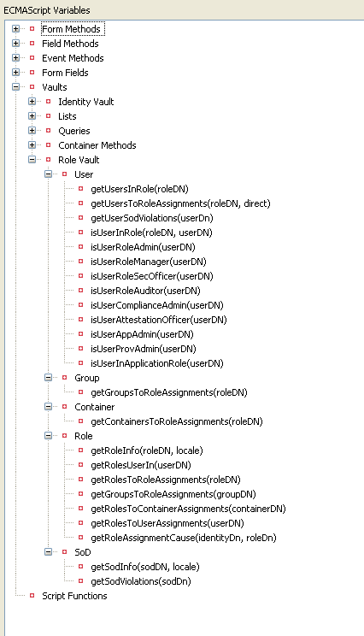Collapse the Vaults node

click(16, 87)
